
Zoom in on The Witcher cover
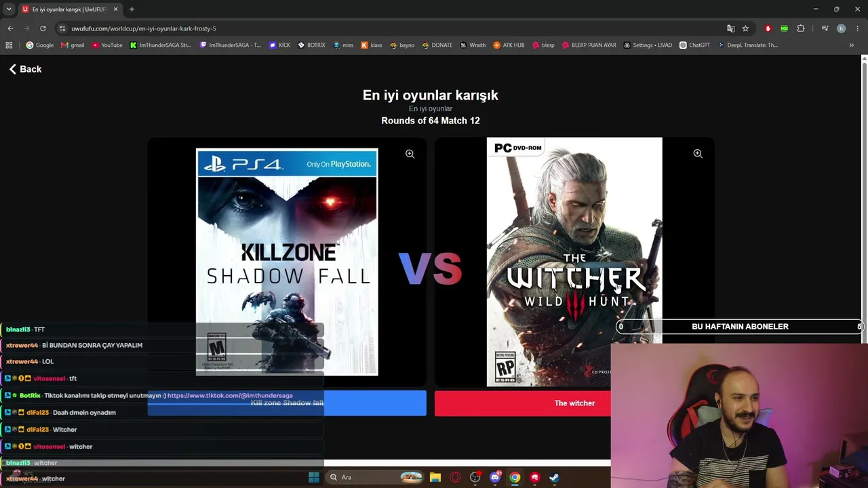[698, 154]
